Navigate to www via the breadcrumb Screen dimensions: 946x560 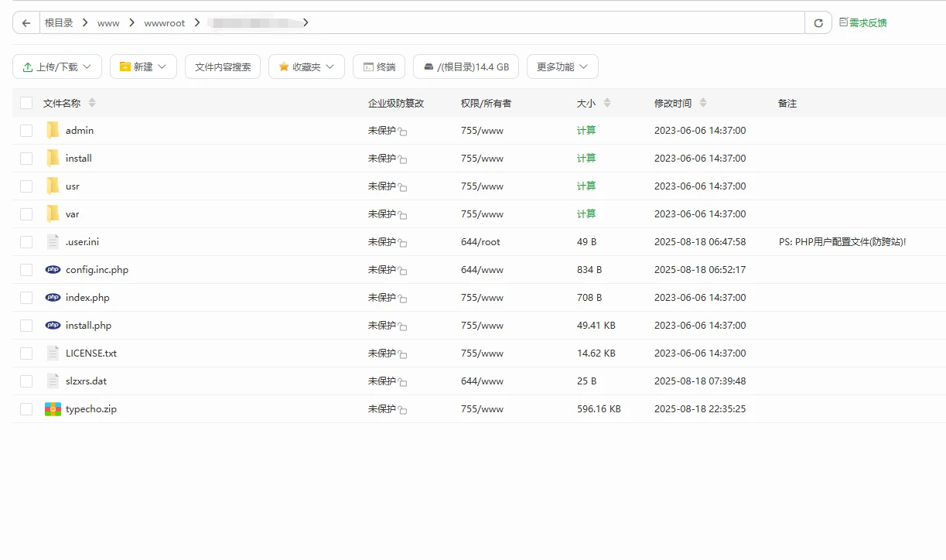pos(108,22)
